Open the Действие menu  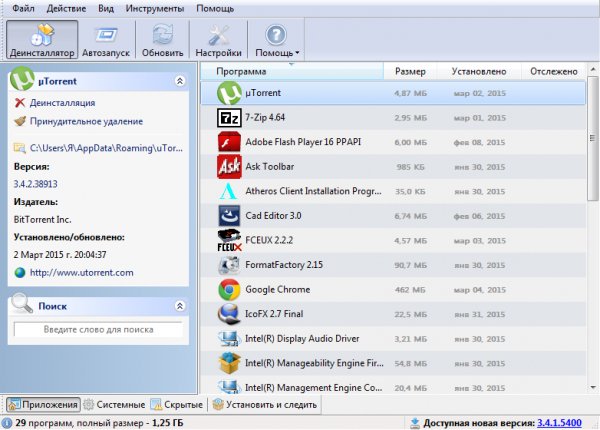pyautogui.click(x=66, y=8)
